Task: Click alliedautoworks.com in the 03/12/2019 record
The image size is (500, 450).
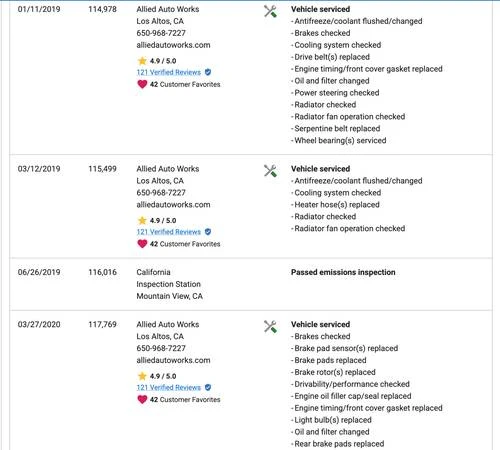Action: [173, 205]
